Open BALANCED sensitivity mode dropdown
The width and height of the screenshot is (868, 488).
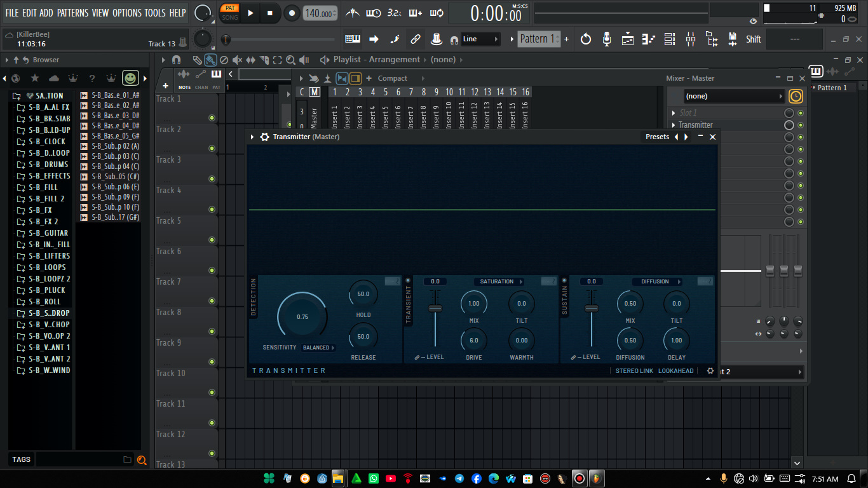319,348
